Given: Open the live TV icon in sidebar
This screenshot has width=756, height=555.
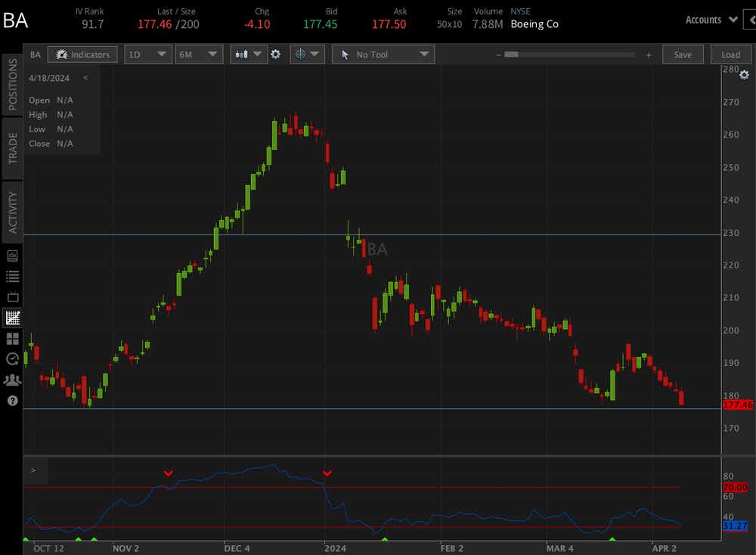Looking at the screenshot, I should pyautogui.click(x=13, y=297).
